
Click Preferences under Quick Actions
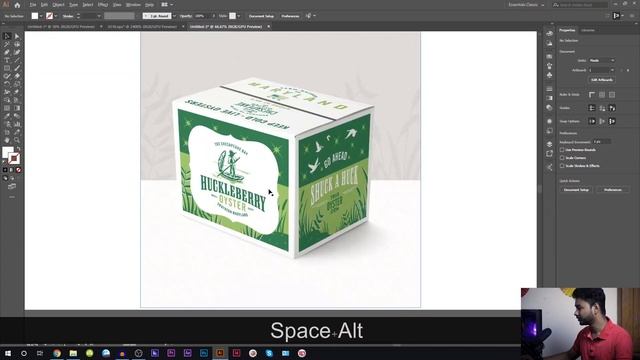pyautogui.click(x=613, y=190)
